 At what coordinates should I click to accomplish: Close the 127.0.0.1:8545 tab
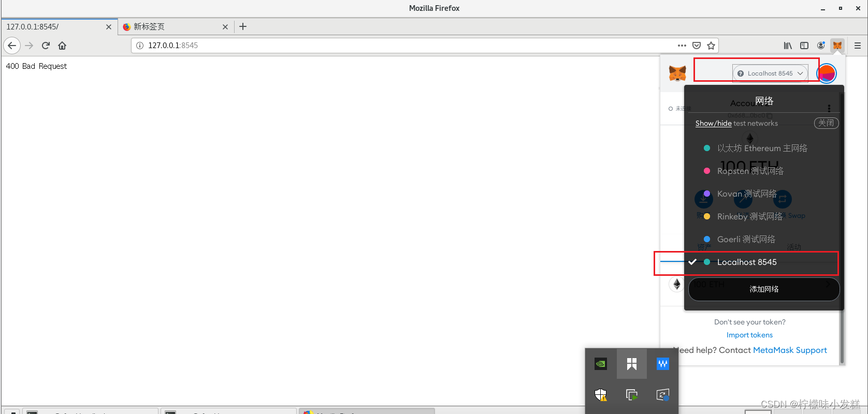(x=108, y=27)
